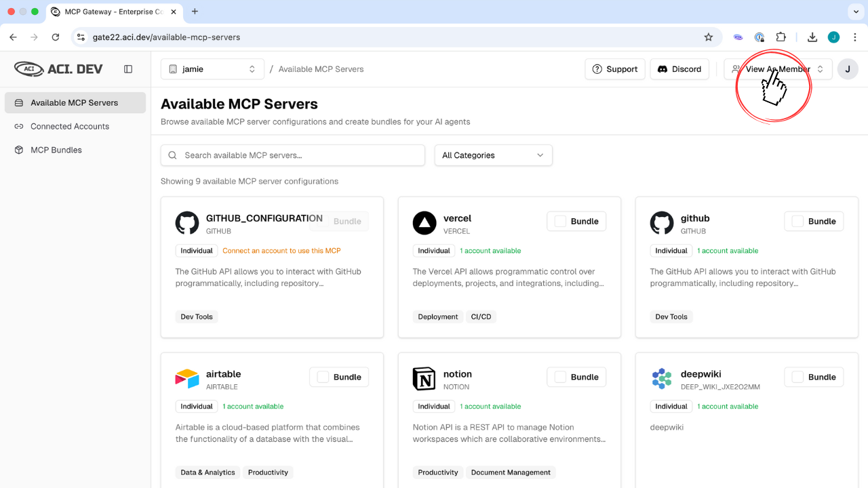Click Connect an account to use this MCP
The height and width of the screenshot is (488, 868).
click(x=281, y=251)
